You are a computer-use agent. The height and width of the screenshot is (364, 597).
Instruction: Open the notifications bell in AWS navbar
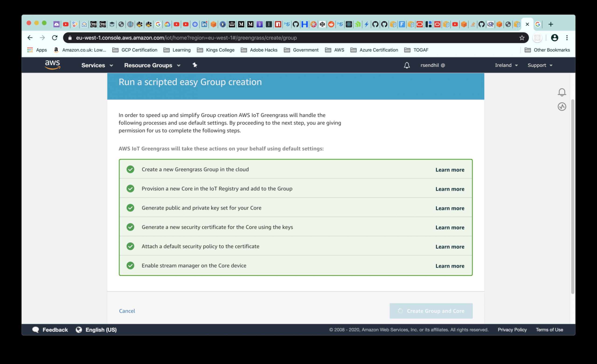point(407,65)
